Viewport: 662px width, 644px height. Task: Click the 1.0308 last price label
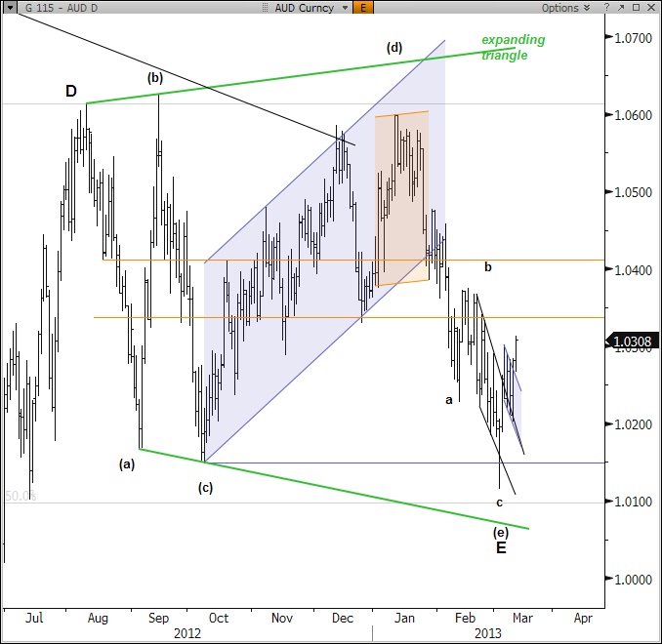[x=633, y=341]
